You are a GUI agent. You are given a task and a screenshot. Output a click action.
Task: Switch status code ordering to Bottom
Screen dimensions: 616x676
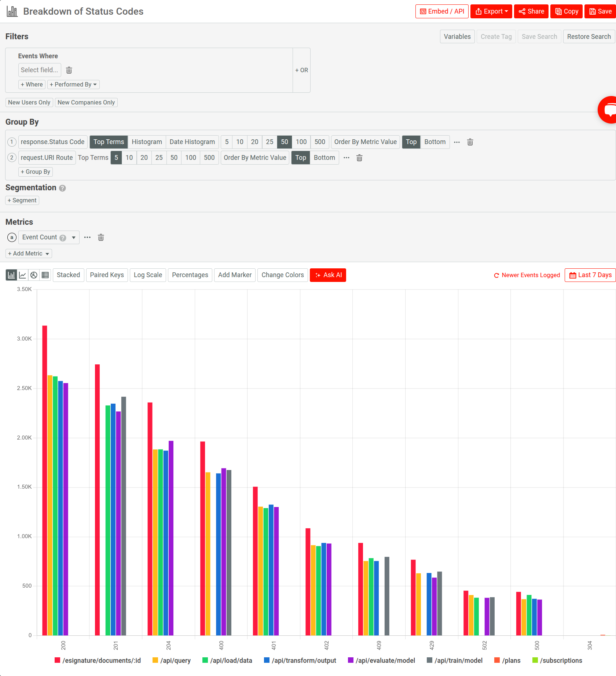pos(434,142)
